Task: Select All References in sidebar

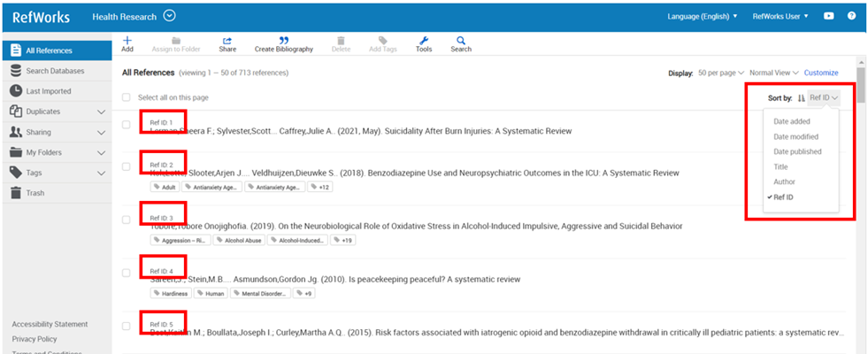Action: coord(57,50)
